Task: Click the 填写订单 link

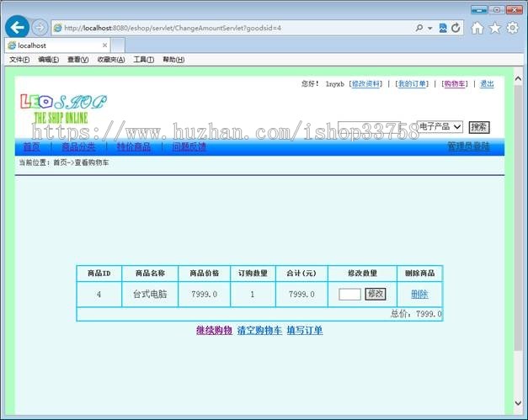Action: 305,330
